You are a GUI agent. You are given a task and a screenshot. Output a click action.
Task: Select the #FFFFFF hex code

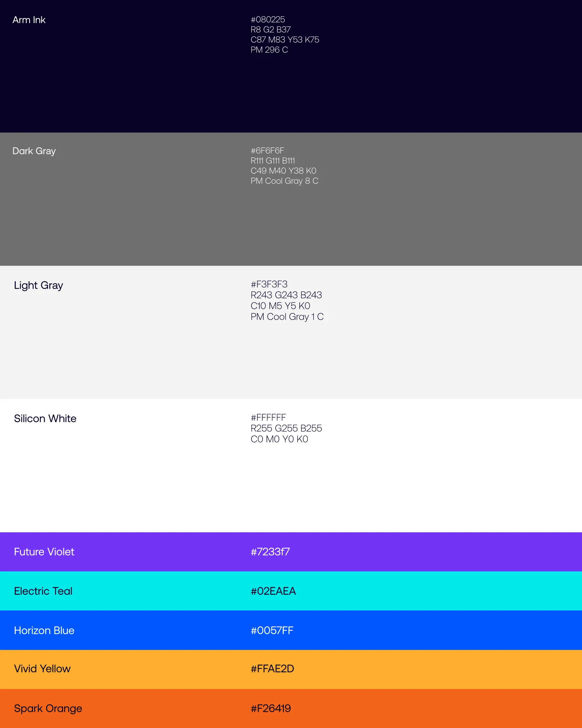[x=268, y=418]
